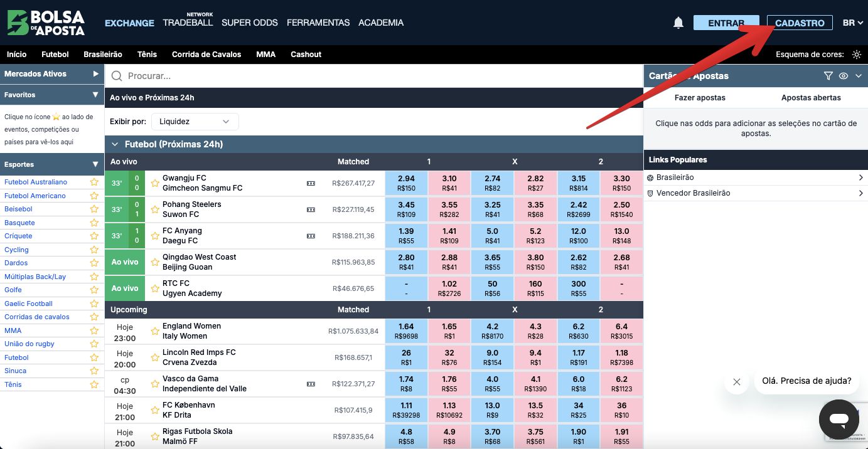Open the Lincoln Red Imps FC match

tap(199, 357)
